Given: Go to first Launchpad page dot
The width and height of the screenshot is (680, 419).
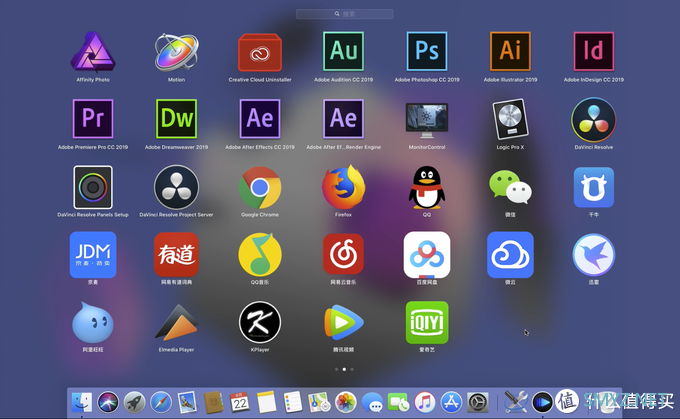Looking at the screenshot, I should click(337, 370).
